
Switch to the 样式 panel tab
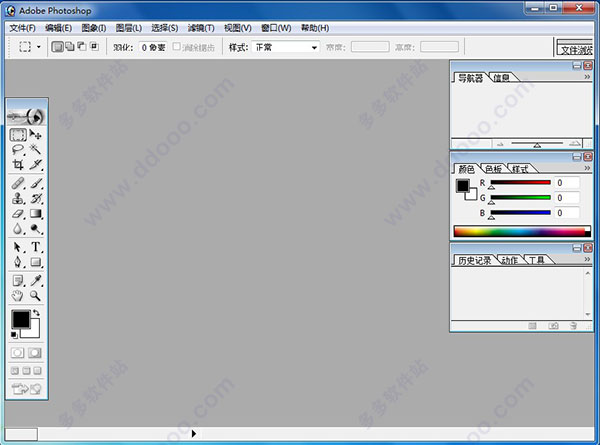point(520,169)
